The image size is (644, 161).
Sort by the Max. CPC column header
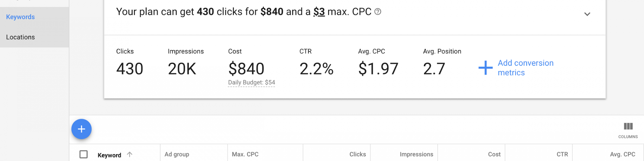[x=245, y=154]
